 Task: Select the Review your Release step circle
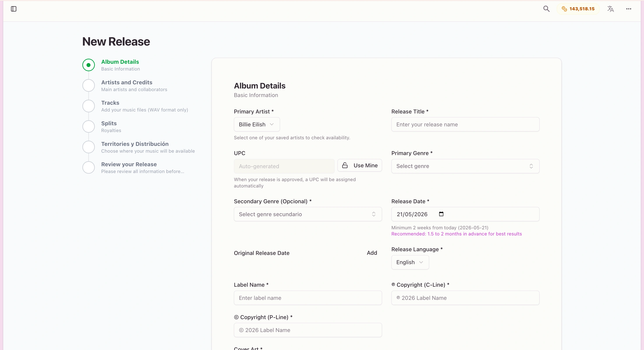(x=88, y=168)
